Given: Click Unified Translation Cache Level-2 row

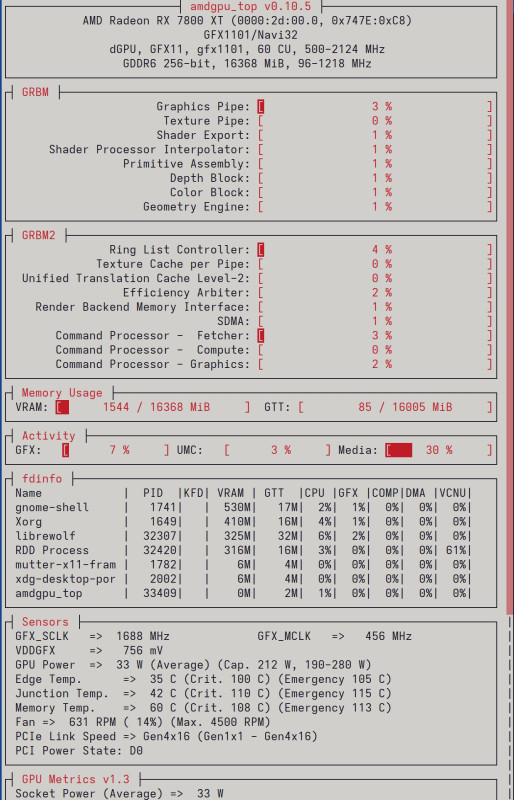Looking at the screenshot, I should 257,278.
